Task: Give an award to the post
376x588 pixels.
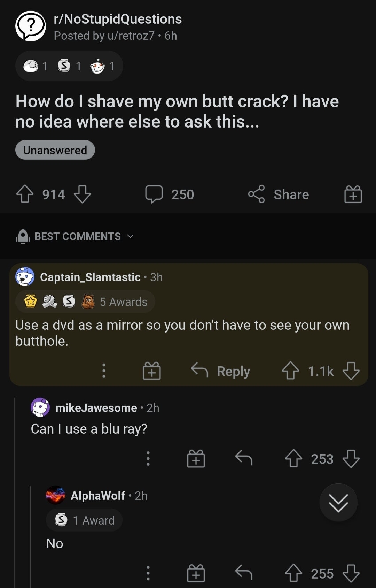Action: (x=353, y=194)
